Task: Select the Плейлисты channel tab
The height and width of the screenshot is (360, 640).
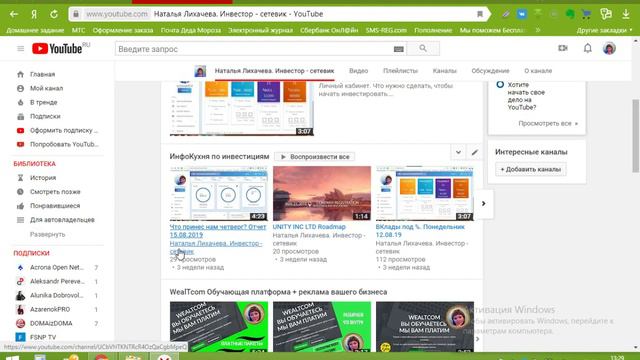Action: pyautogui.click(x=400, y=71)
